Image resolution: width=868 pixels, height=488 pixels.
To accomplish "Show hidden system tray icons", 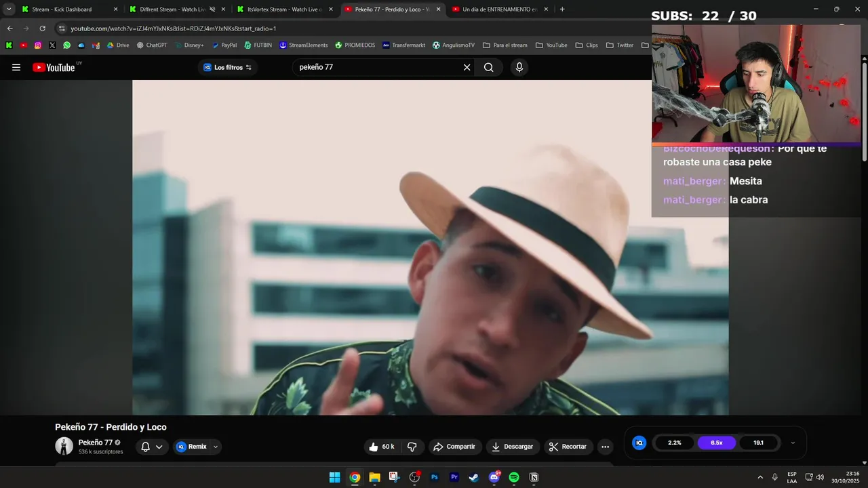I will click(760, 477).
